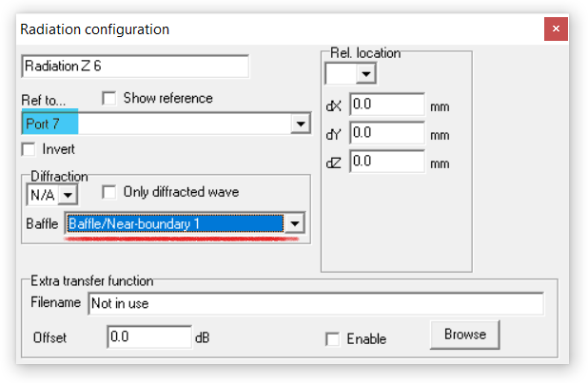Select the dY value input field
588x383 pixels.
tap(385, 133)
